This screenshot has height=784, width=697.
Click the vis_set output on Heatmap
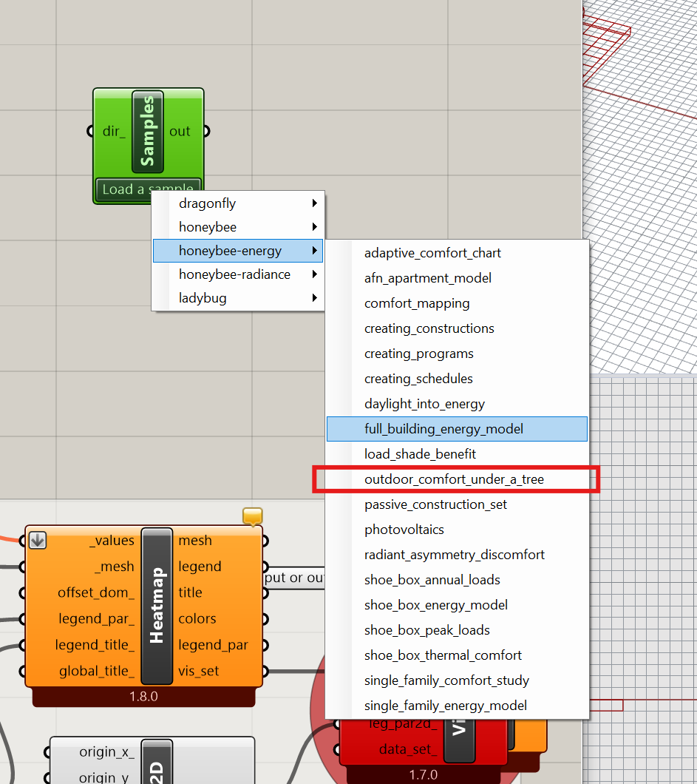click(199, 671)
